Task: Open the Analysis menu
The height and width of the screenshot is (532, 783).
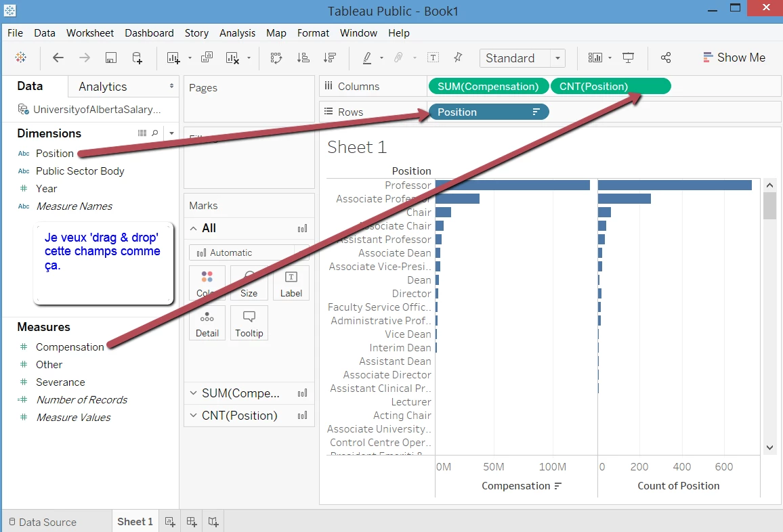Action: (x=237, y=33)
